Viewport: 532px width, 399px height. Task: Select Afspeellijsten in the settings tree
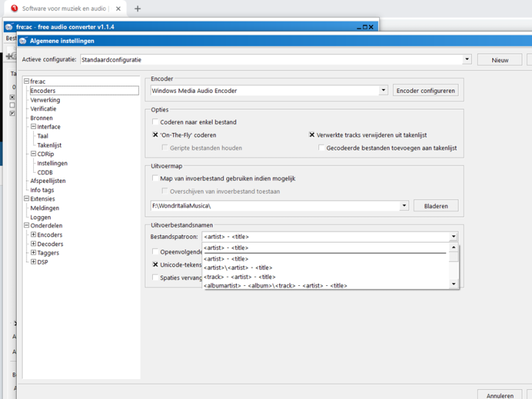point(48,181)
